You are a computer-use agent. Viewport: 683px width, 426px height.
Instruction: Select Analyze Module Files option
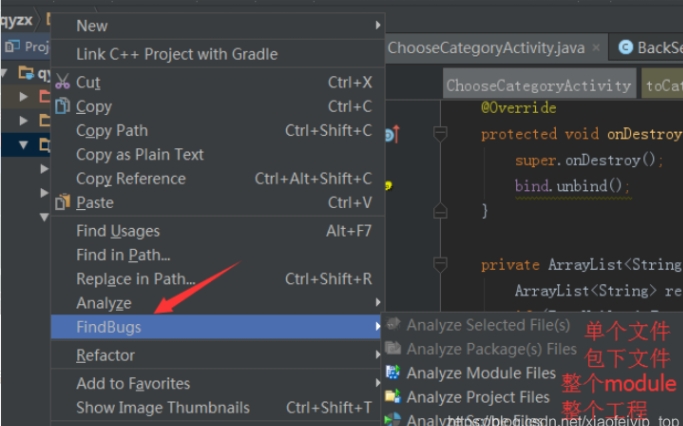480,373
